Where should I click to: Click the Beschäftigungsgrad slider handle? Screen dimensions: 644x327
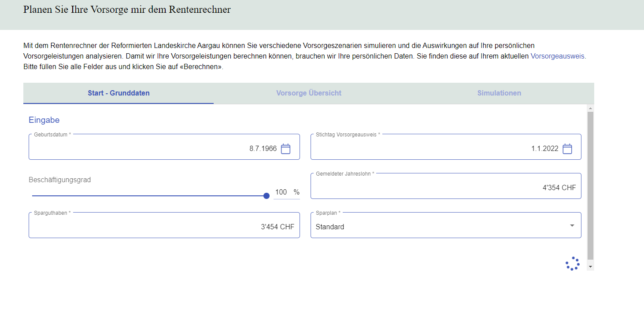[x=266, y=196]
